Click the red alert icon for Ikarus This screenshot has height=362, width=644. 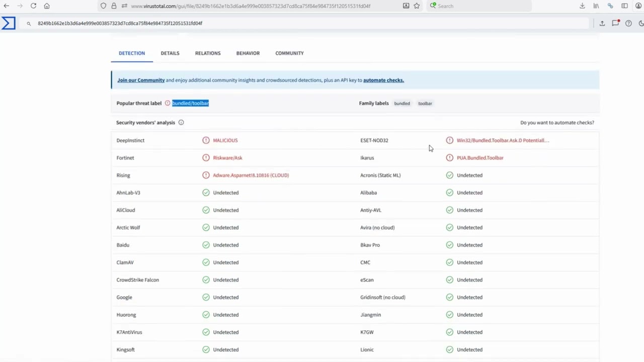point(449,158)
